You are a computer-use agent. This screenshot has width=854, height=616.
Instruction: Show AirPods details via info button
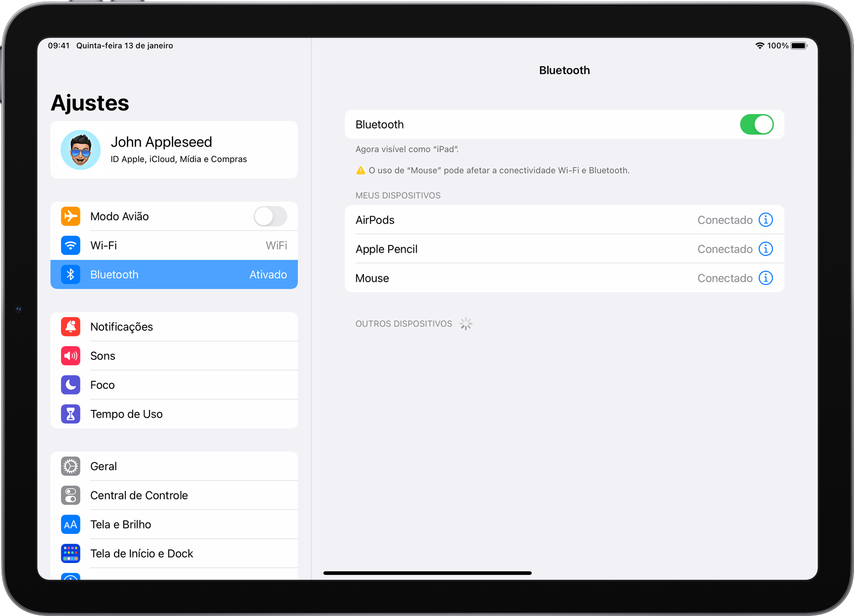coord(765,220)
